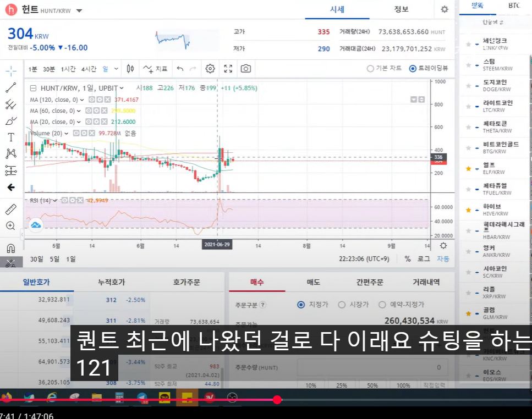The image size is (532, 419).
Task: Expand MA (20, close, 0) options
Action: tap(79, 122)
